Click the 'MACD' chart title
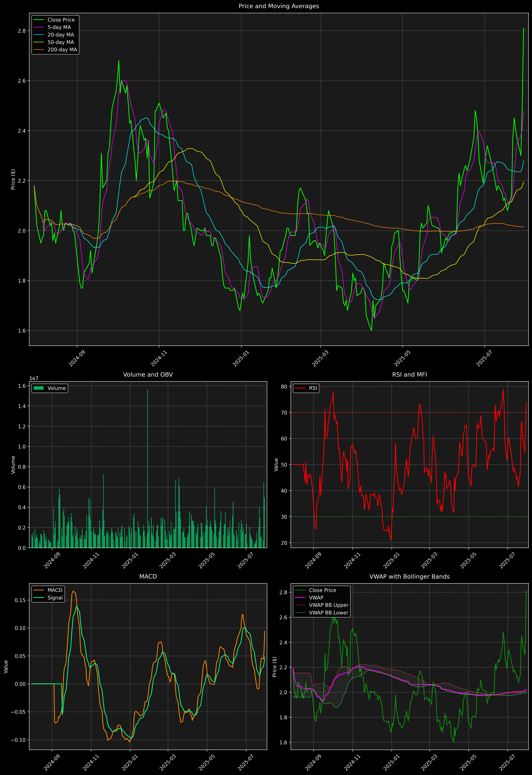 [x=148, y=577]
